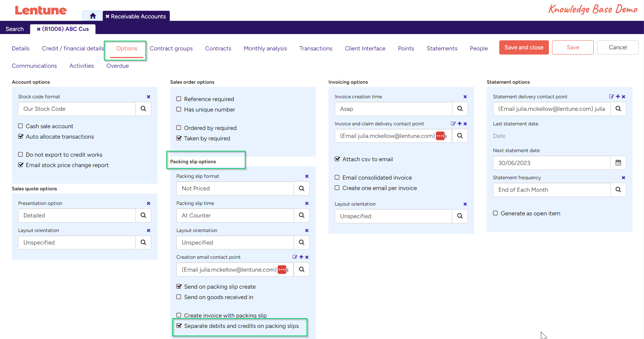The height and width of the screenshot is (339, 644).
Task: Search invoicing Layout orientation lookup
Action: tap(460, 216)
